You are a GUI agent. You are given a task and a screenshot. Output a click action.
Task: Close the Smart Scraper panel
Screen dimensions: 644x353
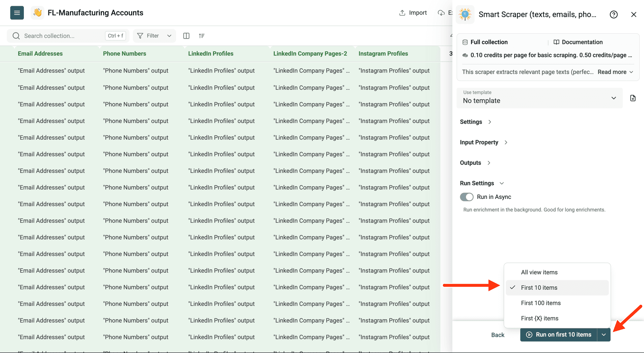pyautogui.click(x=634, y=15)
